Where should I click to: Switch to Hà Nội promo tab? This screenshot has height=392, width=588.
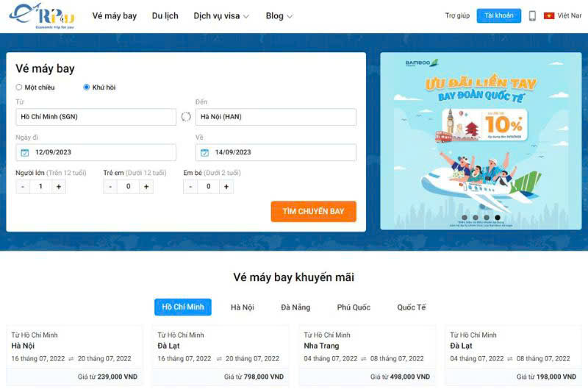pyautogui.click(x=243, y=307)
